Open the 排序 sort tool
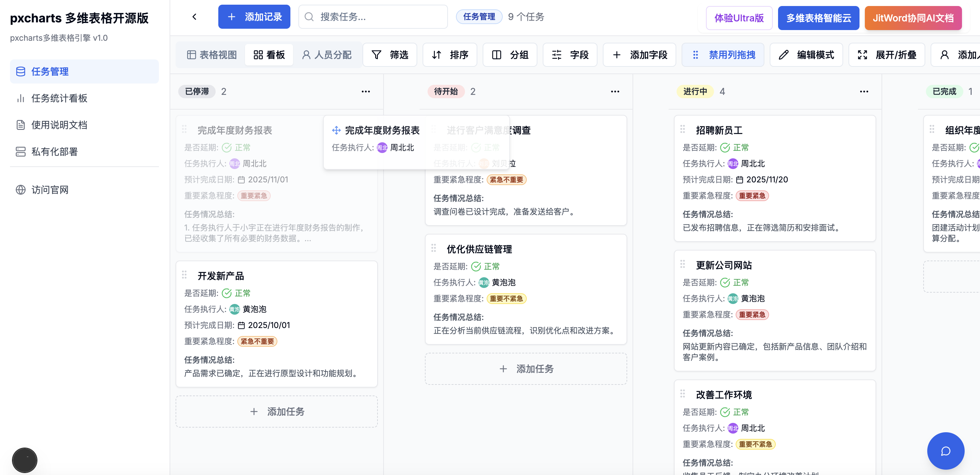Image resolution: width=980 pixels, height=475 pixels. [x=450, y=55]
